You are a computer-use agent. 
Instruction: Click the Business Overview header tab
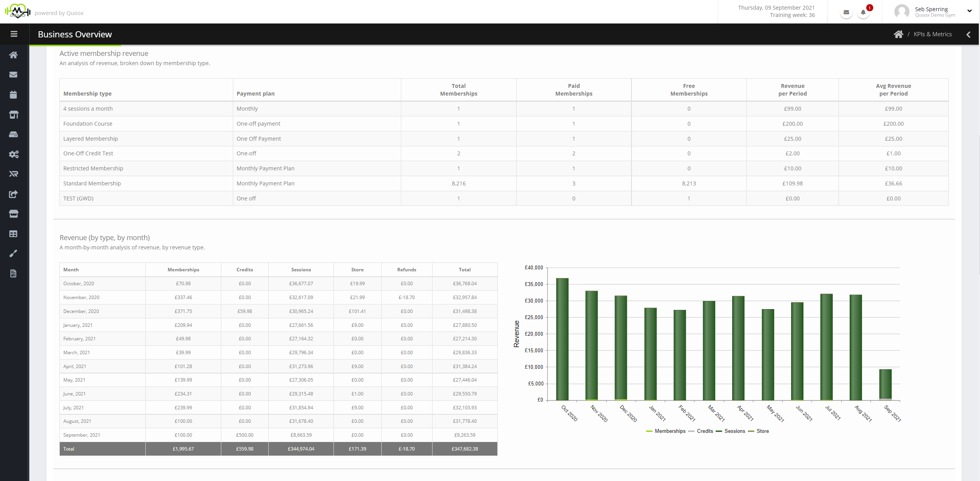74,34
